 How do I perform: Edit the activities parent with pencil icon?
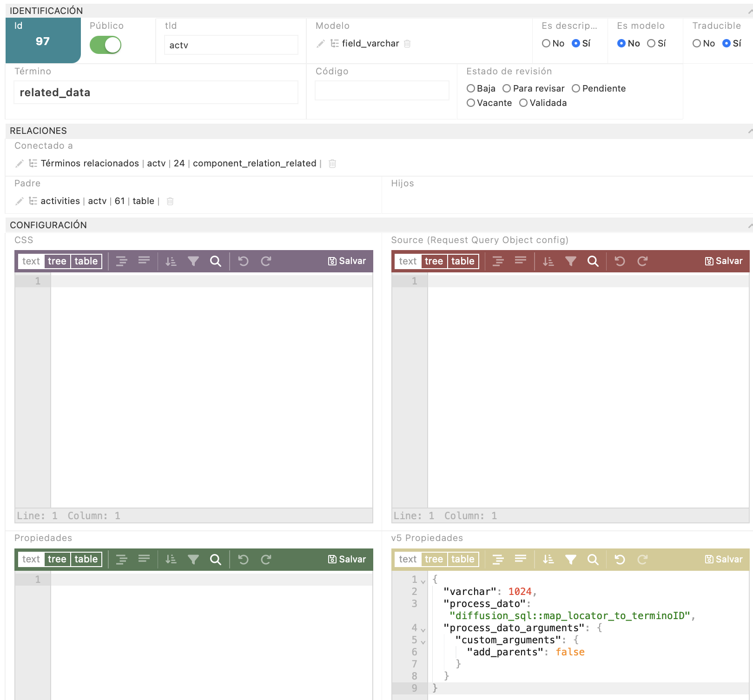20,201
